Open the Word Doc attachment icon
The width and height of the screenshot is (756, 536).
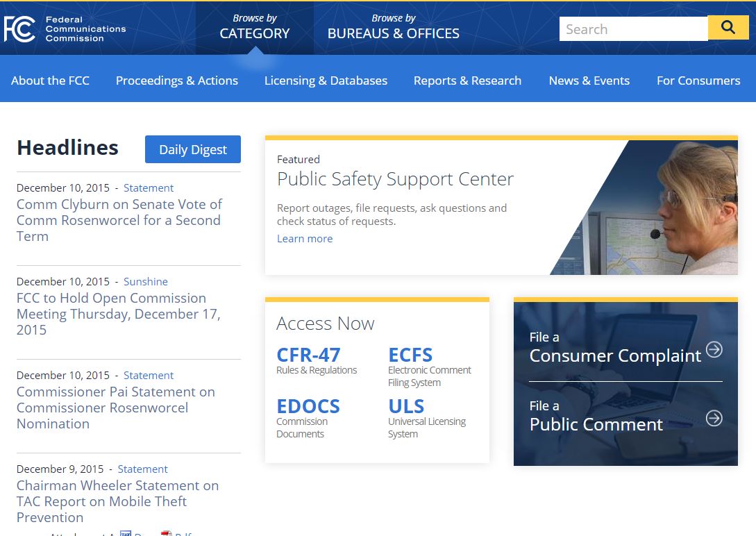[126, 534]
